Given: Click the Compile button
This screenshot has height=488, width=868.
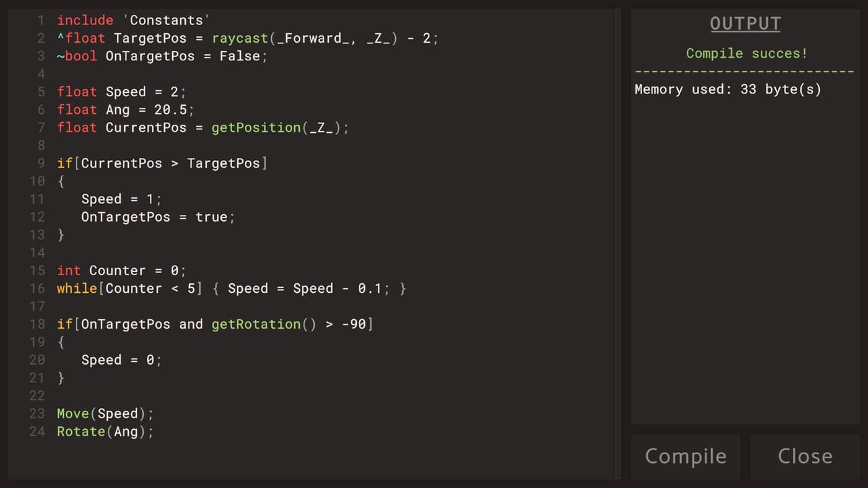Looking at the screenshot, I should [686, 456].
